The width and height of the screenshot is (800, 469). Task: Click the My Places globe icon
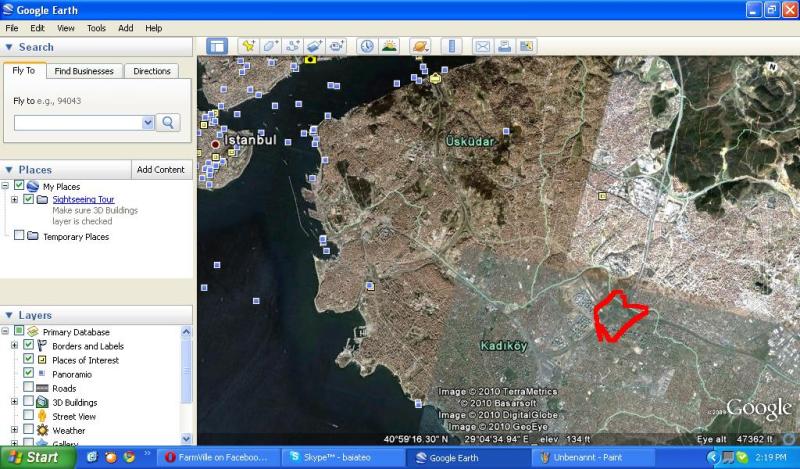[33, 186]
